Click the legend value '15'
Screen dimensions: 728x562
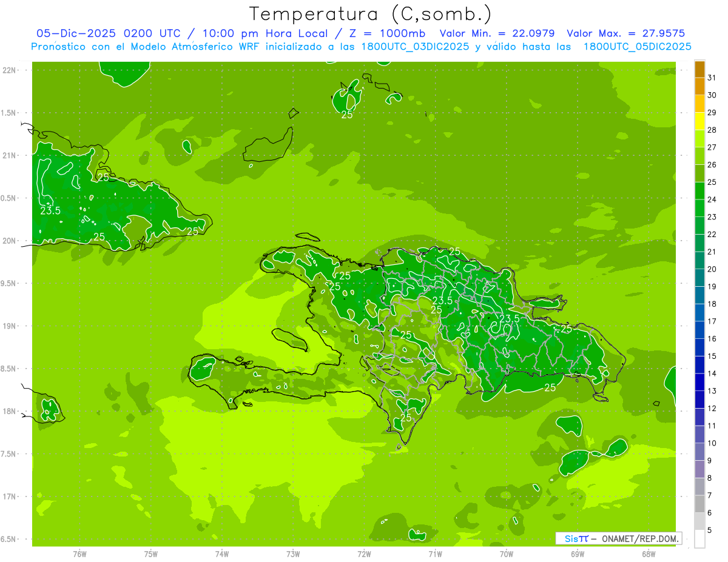point(712,356)
